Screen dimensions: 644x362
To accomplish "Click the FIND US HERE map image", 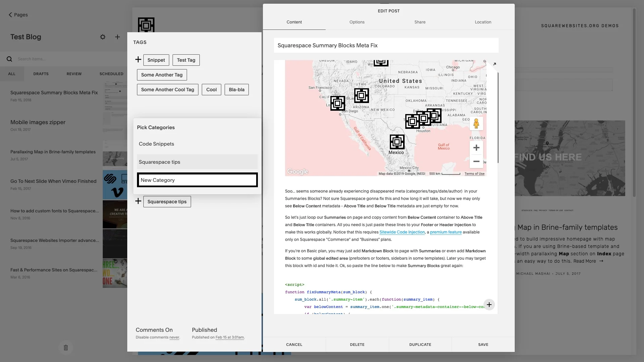I will tap(570, 158).
